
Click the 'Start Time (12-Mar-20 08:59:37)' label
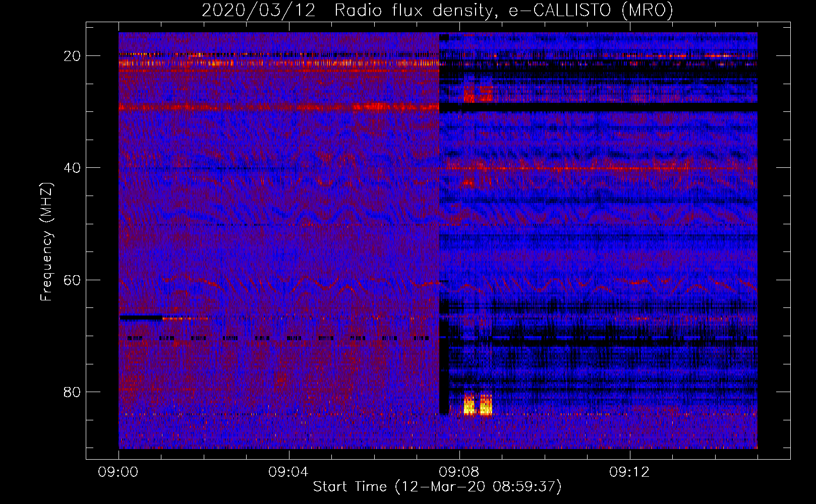(x=437, y=487)
